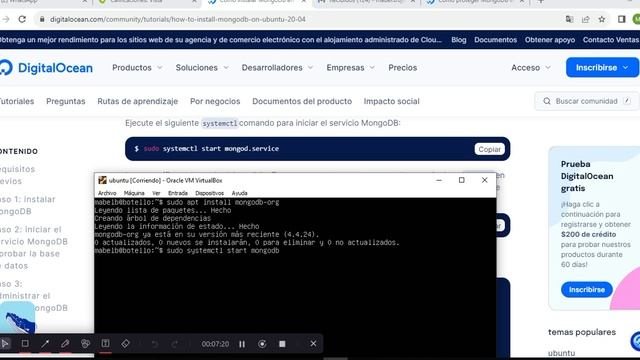The image size is (640, 360).
Task: Copy the systemctl start mongod.service command
Action: (489, 149)
